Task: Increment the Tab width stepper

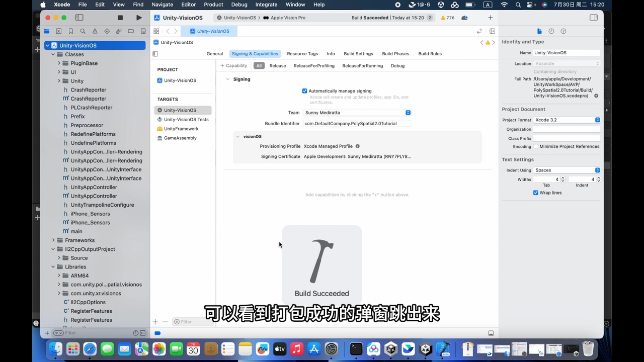Action: point(562,178)
